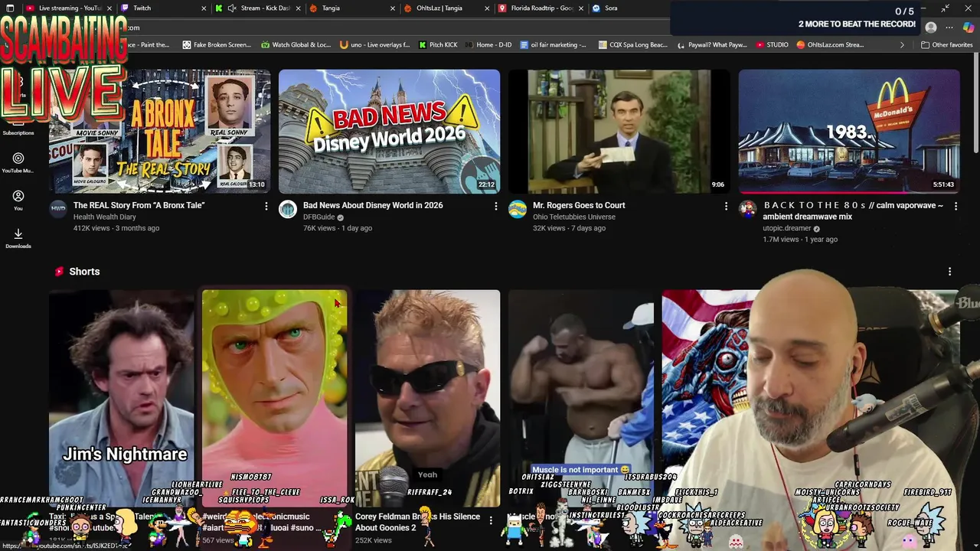Image resolution: width=980 pixels, height=551 pixels.
Task: Open the browser profile icon
Action: tap(931, 28)
